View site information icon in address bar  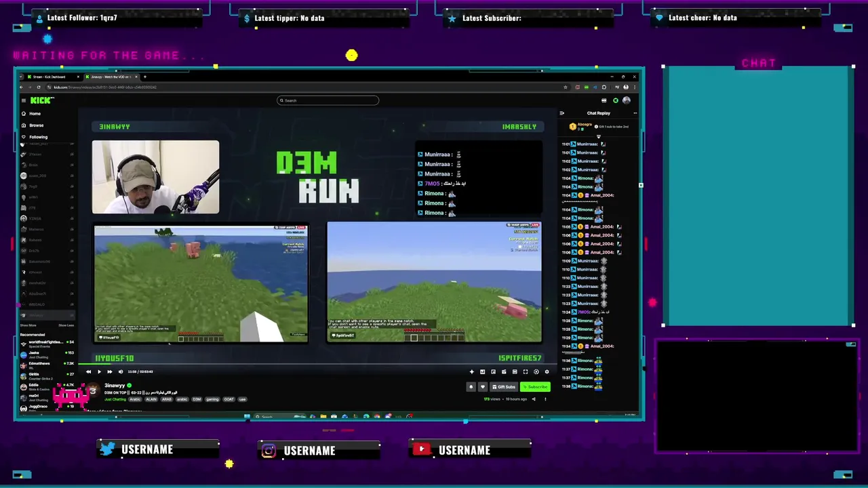(49, 87)
